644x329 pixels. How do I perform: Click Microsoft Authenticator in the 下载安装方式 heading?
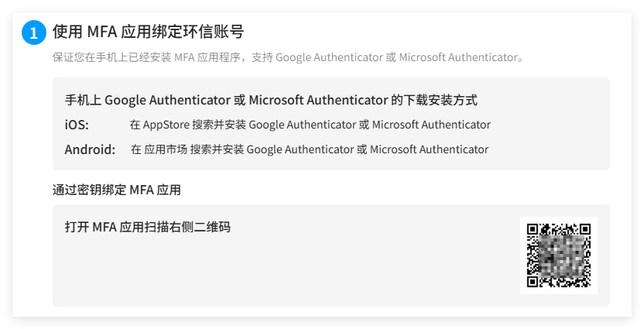(318, 100)
